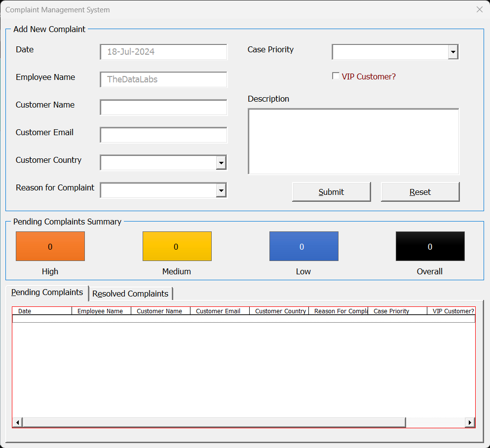Click the Customer Name column header

point(161,311)
